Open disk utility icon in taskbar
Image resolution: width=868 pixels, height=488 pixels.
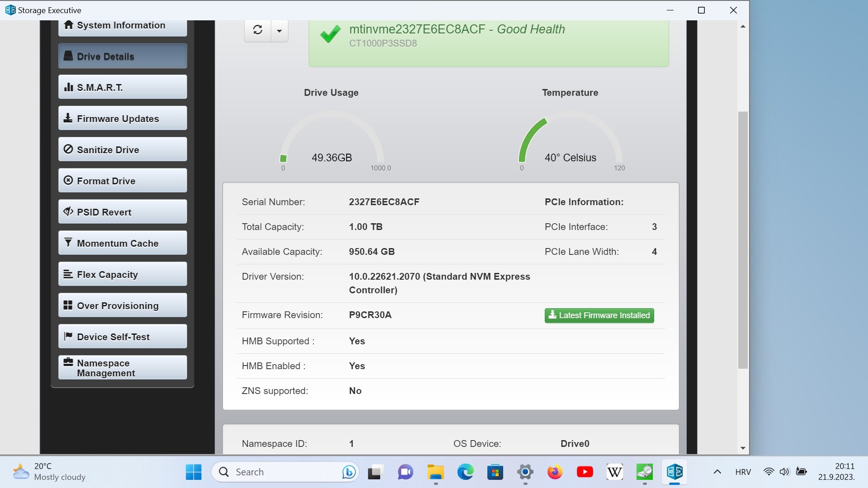coord(644,472)
